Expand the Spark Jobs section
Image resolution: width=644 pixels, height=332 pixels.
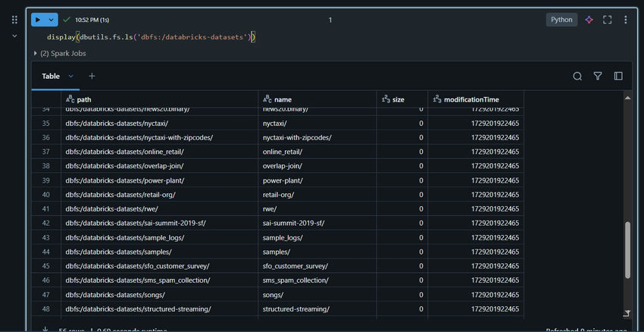(60, 53)
